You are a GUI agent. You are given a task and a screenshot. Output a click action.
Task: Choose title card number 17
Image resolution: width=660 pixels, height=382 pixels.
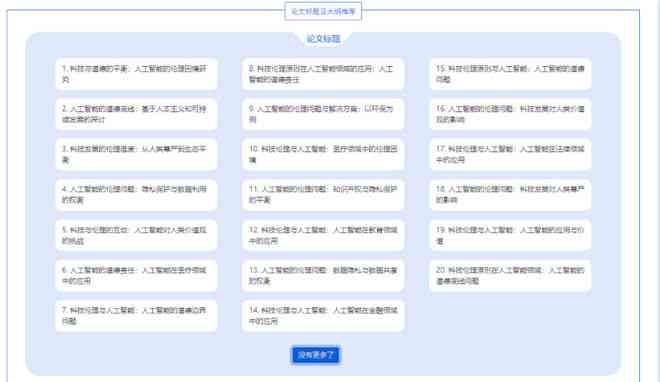[x=510, y=154]
